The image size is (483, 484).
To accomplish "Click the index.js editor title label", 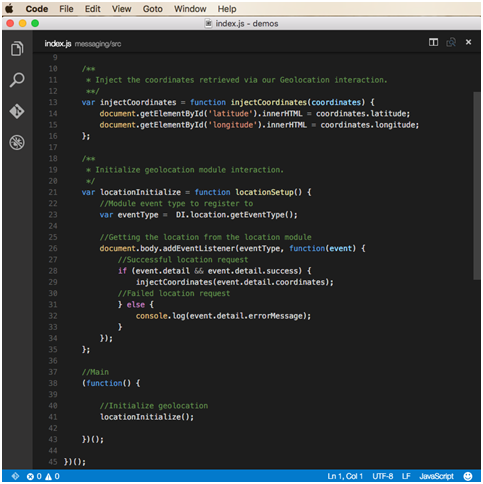I will [x=58, y=44].
